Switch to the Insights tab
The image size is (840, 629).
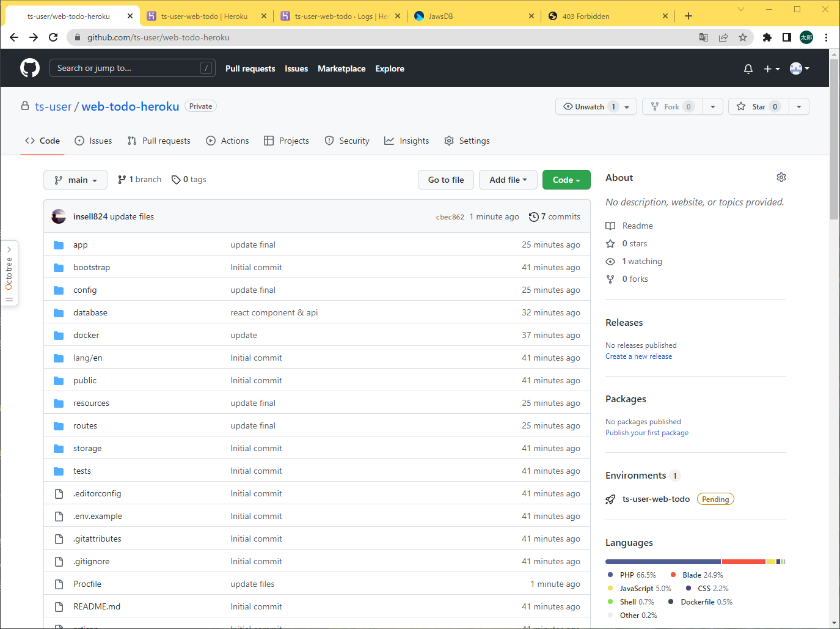[407, 141]
